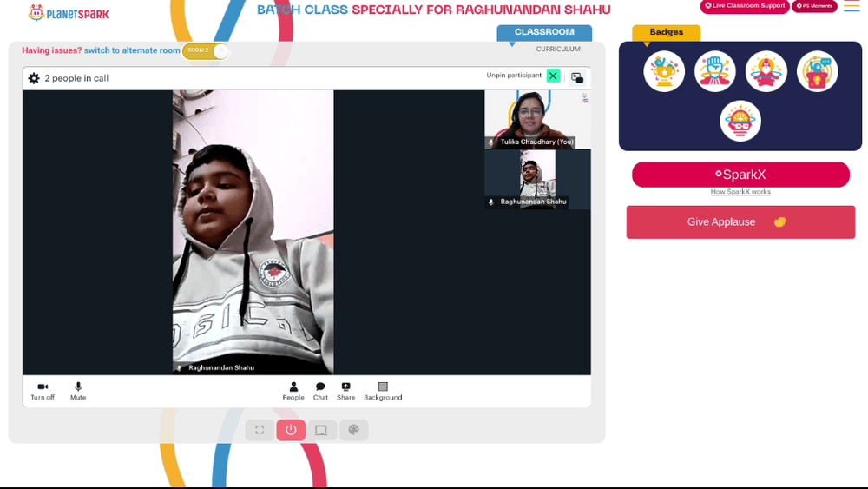Image resolution: width=868 pixels, height=489 pixels.
Task: Click Give Applause button
Action: 740,222
